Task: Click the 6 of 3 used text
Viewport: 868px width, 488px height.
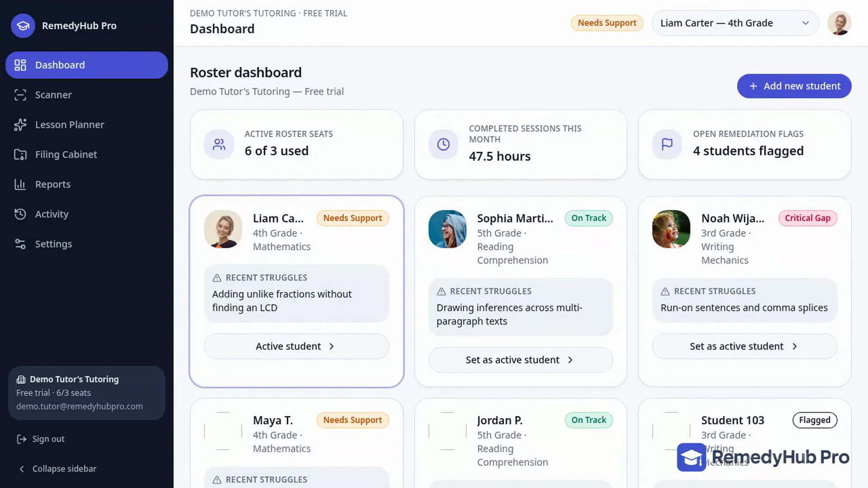Action: click(277, 151)
